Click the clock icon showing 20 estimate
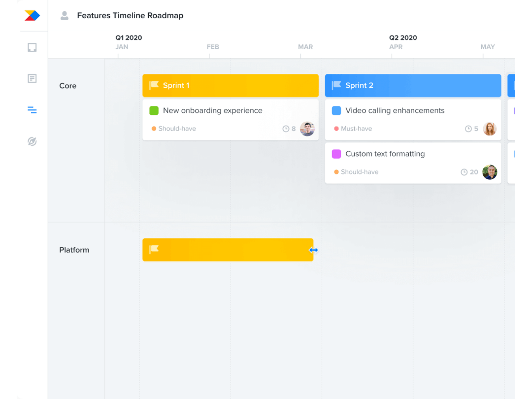Viewport: 532px width, 399px height. pos(464,172)
